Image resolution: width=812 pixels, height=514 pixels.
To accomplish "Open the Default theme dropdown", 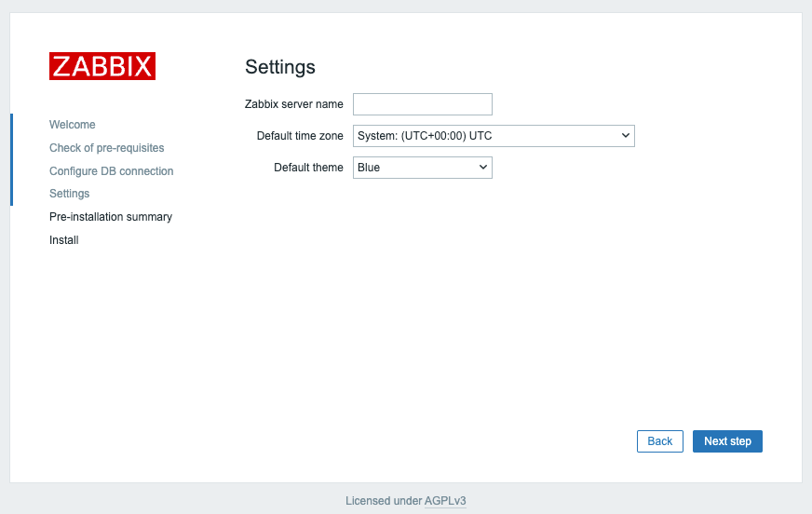I will 423,168.
